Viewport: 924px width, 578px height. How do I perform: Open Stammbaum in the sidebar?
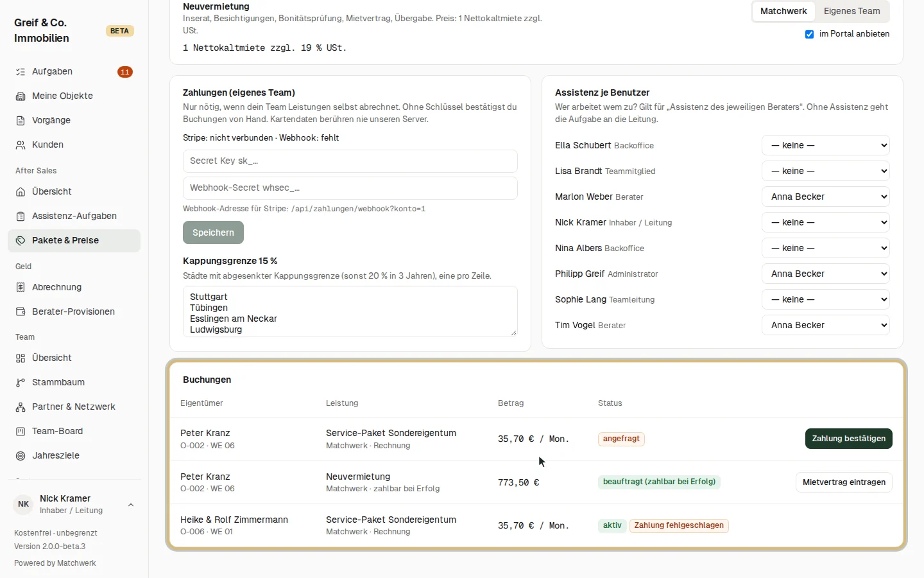[74, 383]
